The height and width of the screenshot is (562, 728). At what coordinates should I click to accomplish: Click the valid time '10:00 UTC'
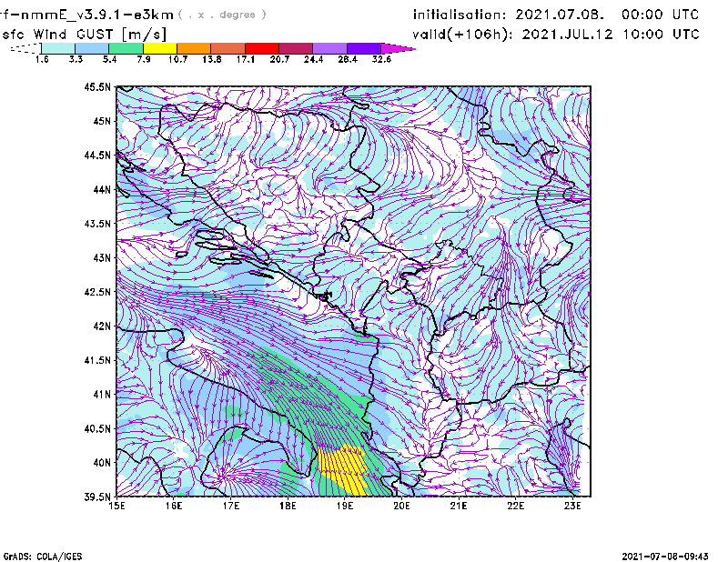661,35
